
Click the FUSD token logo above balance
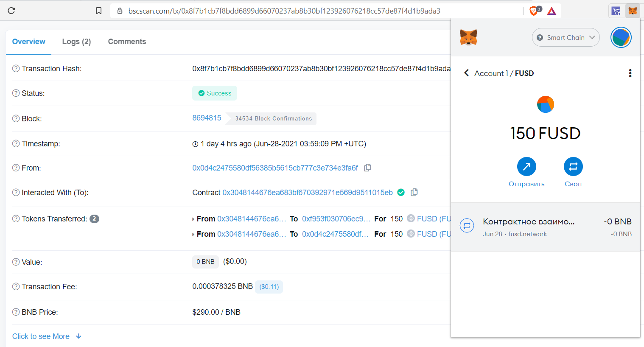545,104
